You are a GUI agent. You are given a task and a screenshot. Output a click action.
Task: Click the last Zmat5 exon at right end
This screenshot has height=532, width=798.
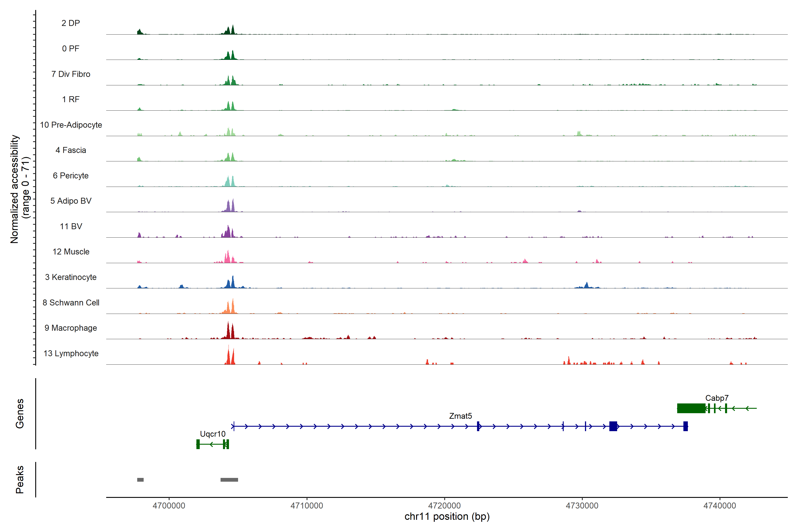click(685, 426)
